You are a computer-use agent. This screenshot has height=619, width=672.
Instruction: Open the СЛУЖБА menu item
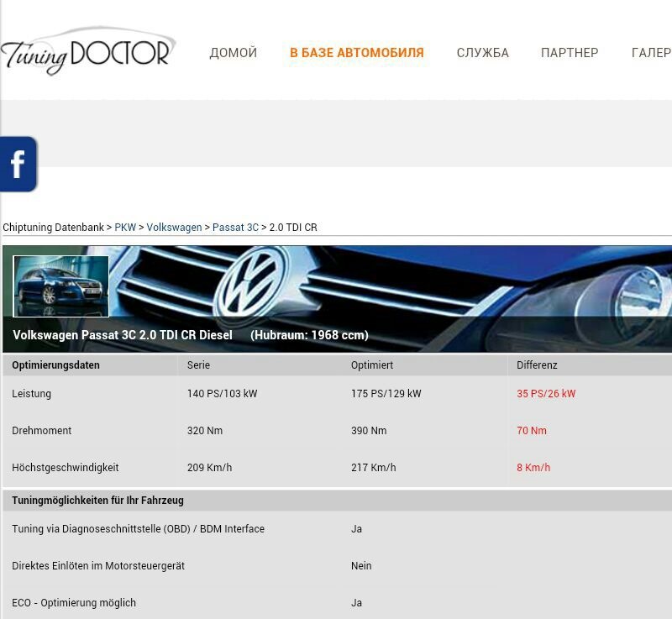[482, 53]
